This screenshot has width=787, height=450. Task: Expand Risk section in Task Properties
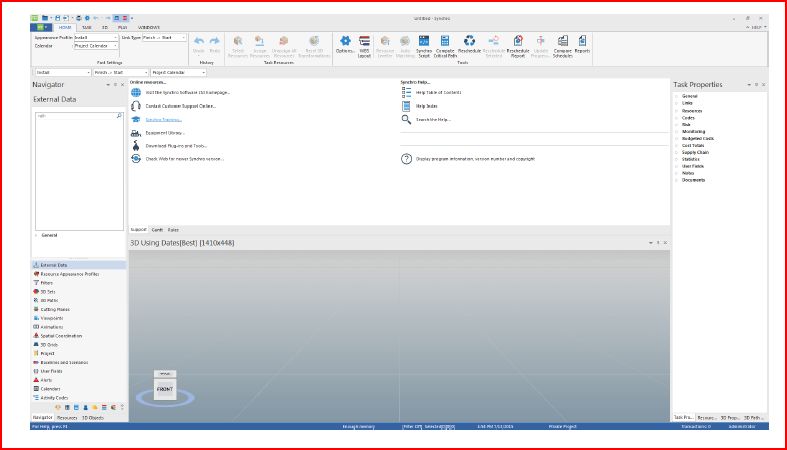(677, 124)
